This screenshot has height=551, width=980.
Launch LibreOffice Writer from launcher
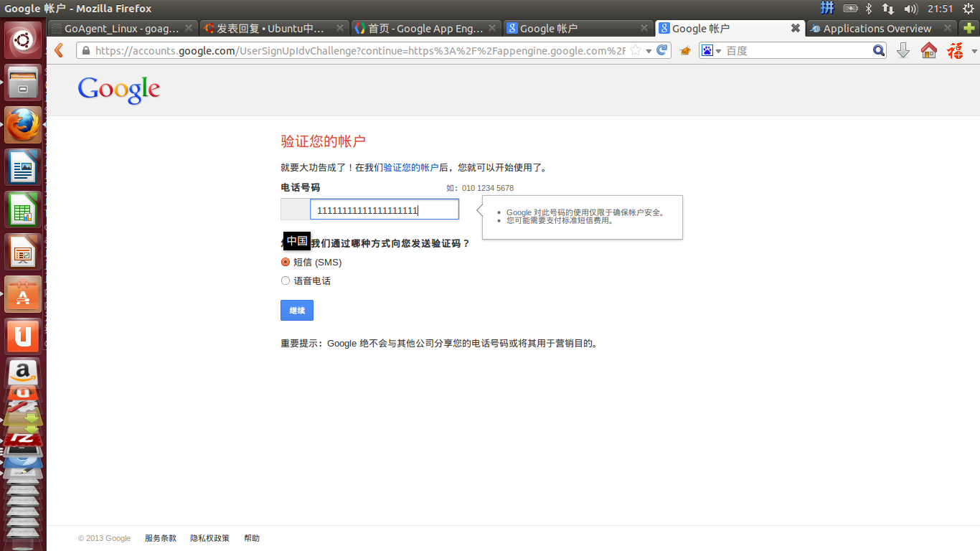[24, 168]
